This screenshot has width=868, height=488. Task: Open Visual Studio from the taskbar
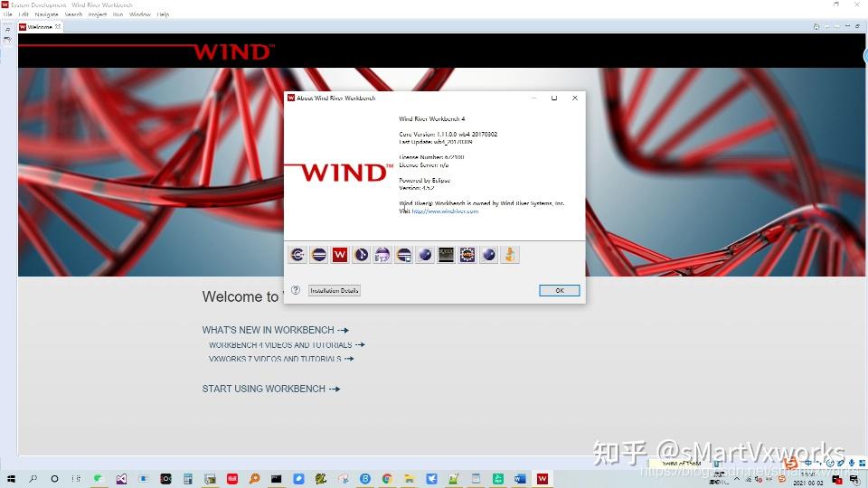(121, 479)
